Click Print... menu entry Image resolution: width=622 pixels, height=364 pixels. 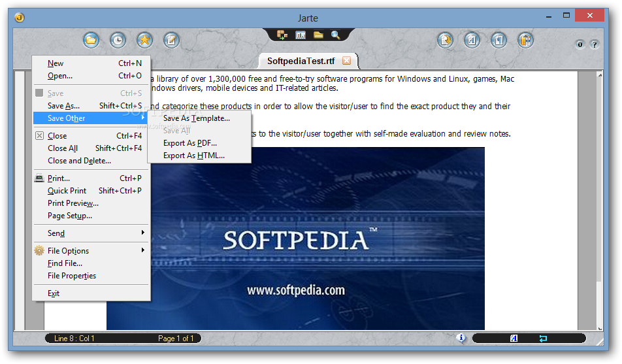tap(92, 178)
